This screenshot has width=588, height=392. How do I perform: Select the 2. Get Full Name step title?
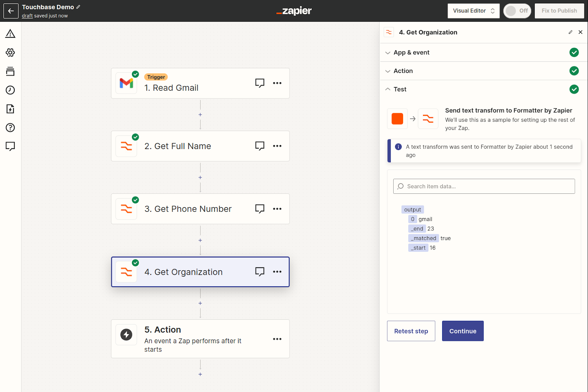click(178, 146)
